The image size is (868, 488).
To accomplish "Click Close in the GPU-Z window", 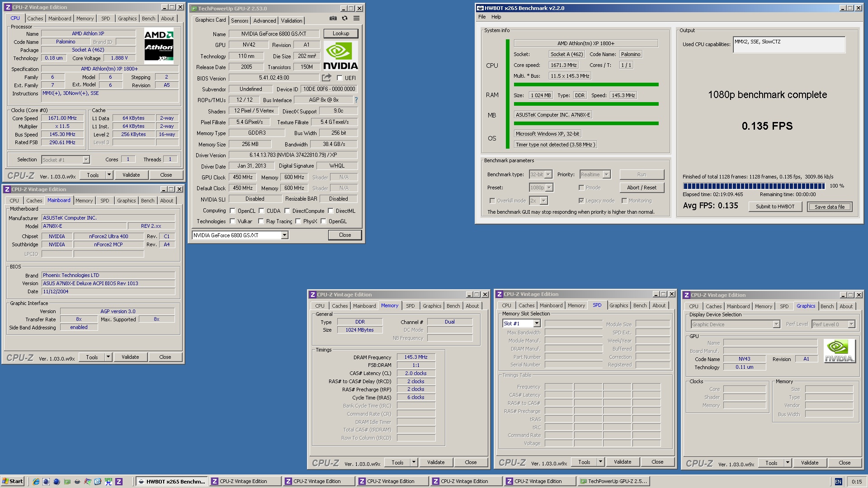I will point(345,235).
